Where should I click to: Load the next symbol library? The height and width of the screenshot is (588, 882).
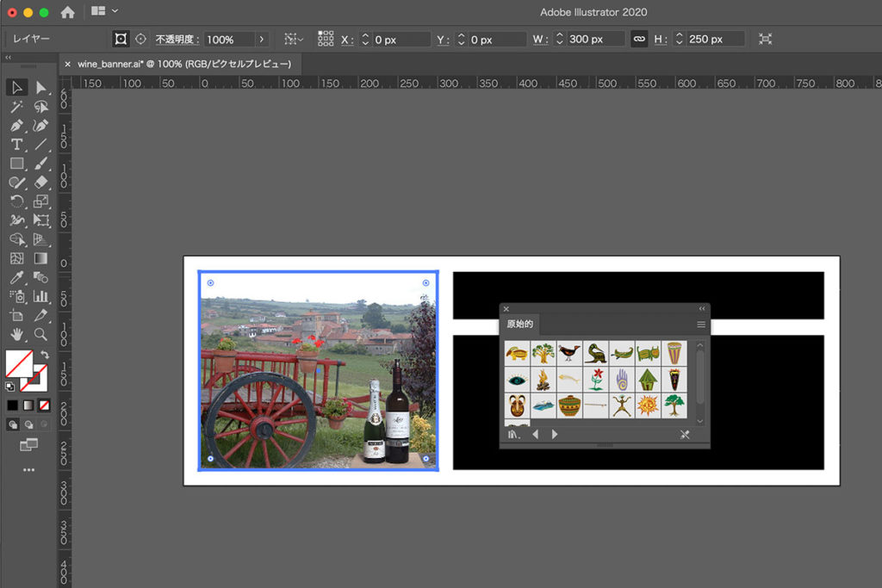(x=554, y=435)
